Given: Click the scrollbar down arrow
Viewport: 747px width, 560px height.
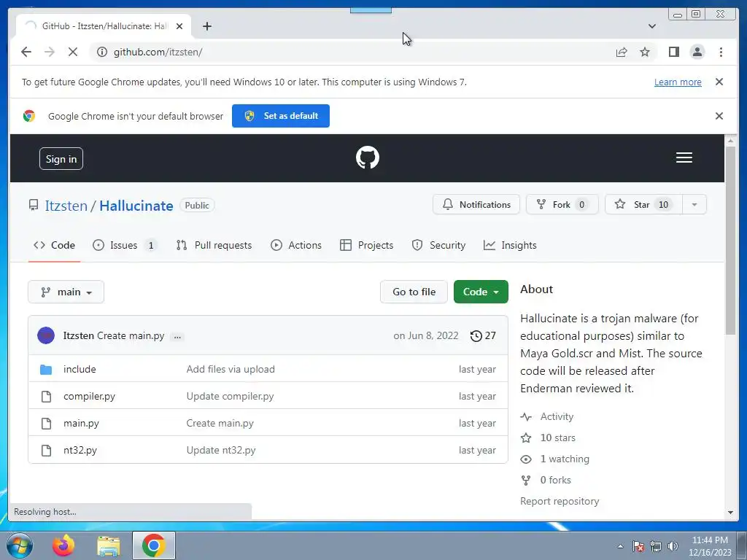Looking at the screenshot, I should coord(730,513).
